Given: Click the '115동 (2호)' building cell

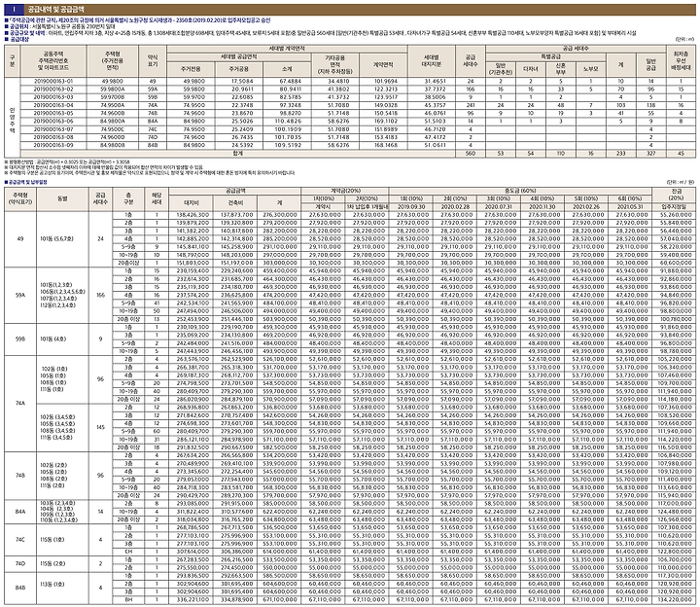Looking at the screenshot, I should pyautogui.click(x=55, y=563).
